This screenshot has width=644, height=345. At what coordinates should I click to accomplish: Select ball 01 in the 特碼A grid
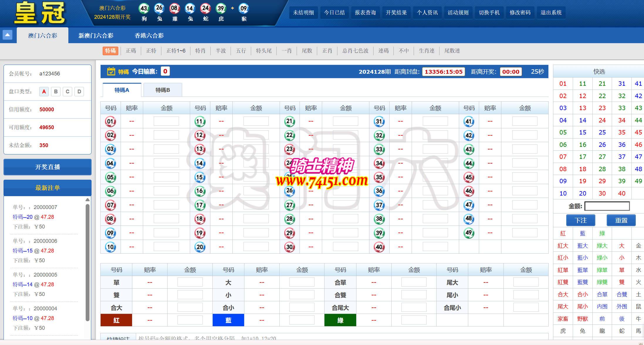click(x=110, y=121)
